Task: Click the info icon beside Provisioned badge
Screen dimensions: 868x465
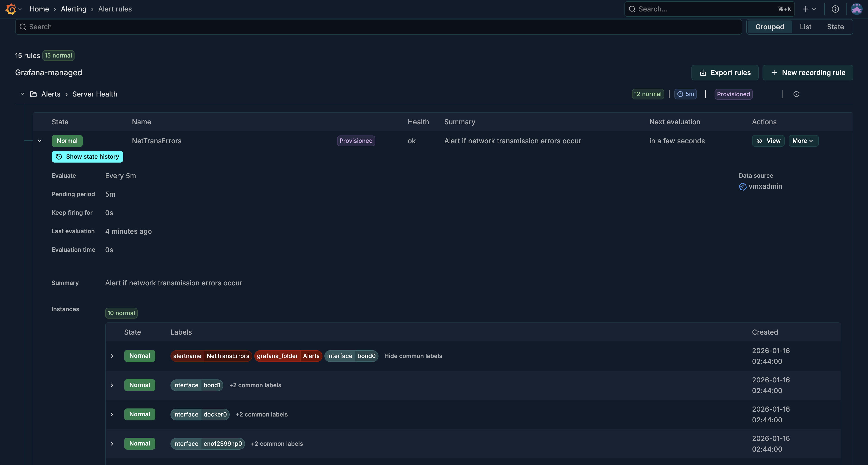Action: pos(797,94)
